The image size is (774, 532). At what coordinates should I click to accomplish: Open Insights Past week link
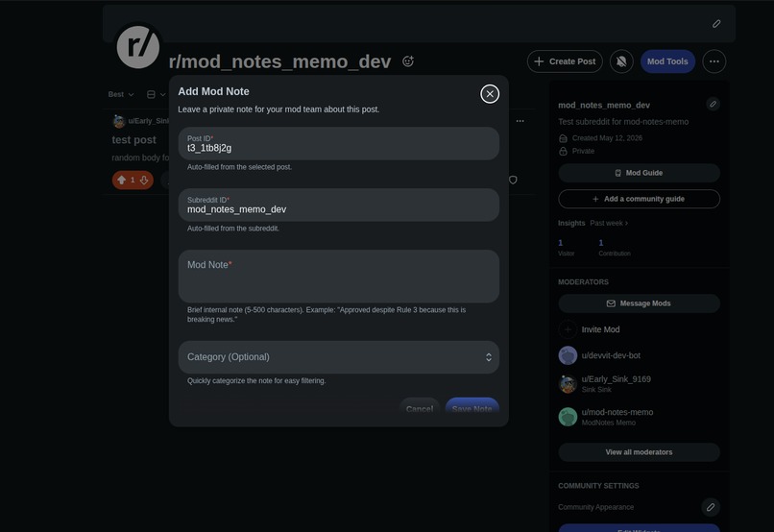pyautogui.click(x=609, y=223)
